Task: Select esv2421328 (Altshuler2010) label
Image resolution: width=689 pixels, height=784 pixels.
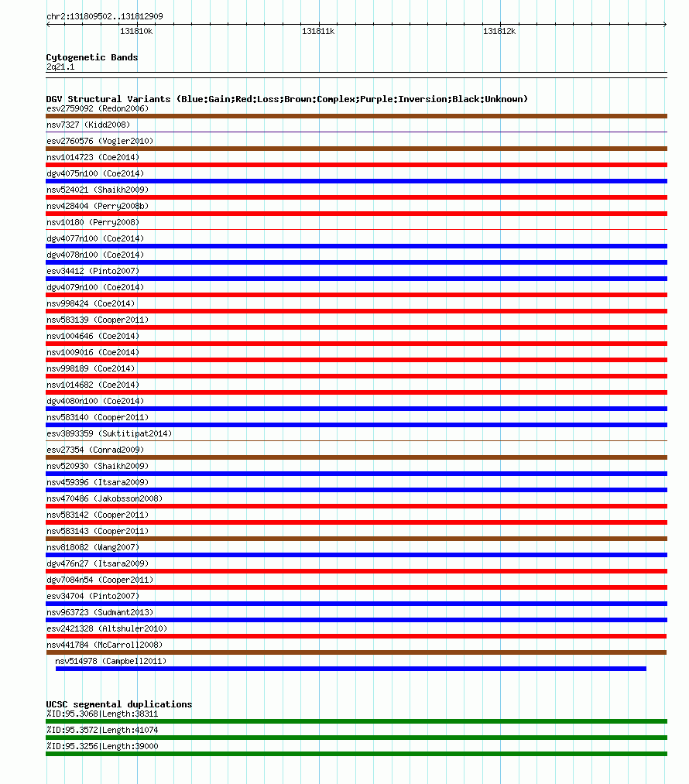Action: tap(107, 628)
